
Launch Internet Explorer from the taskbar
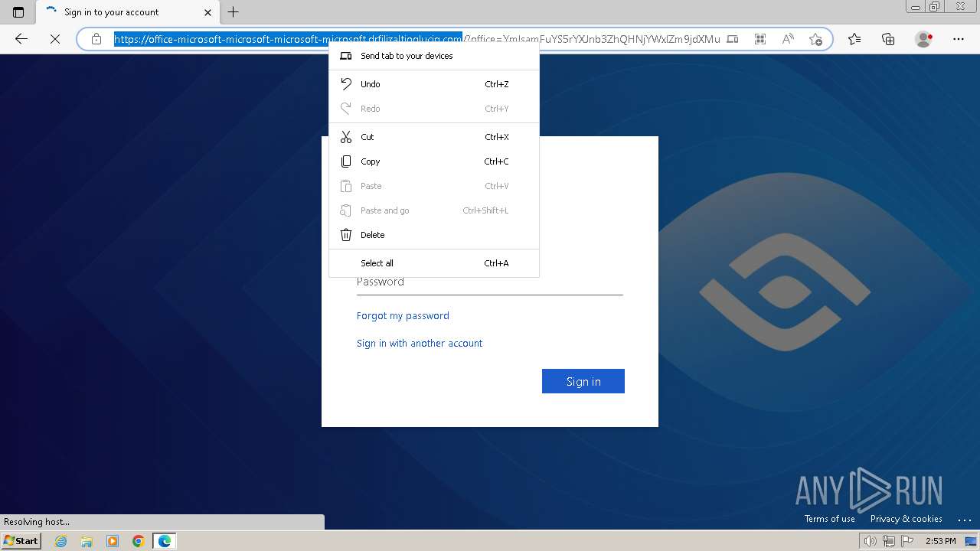61,541
